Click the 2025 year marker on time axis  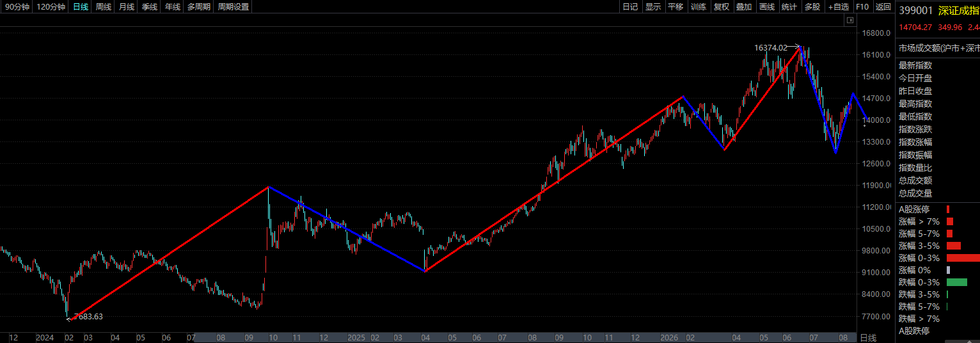356,337
